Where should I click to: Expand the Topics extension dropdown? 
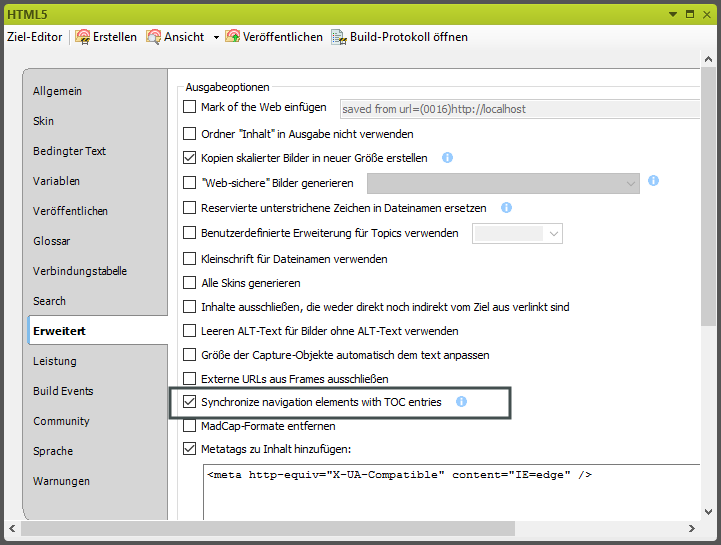coord(554,233)
